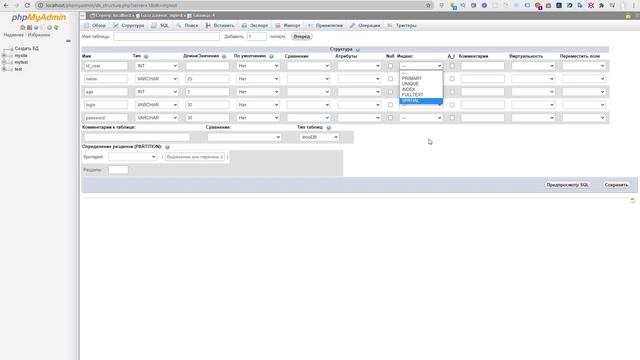640x360 pixels.
Task: Open the Обзор tab
Action: [95, 25]
